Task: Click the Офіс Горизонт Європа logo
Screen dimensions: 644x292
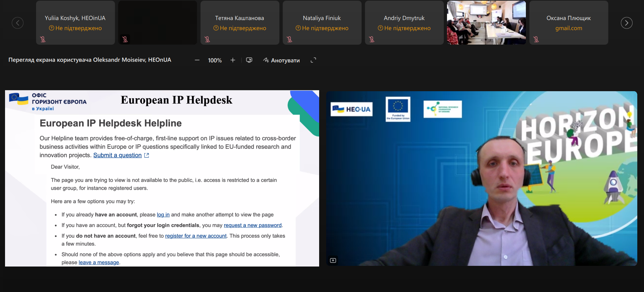Action: pos(48,102)
